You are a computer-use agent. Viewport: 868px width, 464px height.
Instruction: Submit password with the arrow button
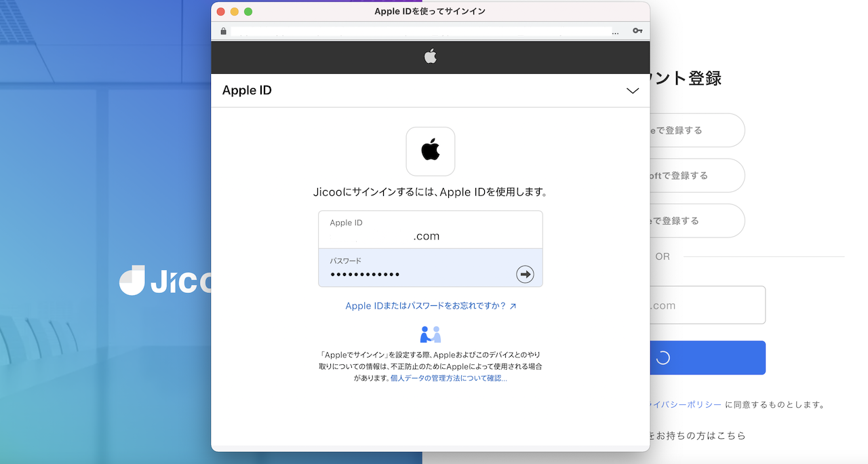coord(525,274)
